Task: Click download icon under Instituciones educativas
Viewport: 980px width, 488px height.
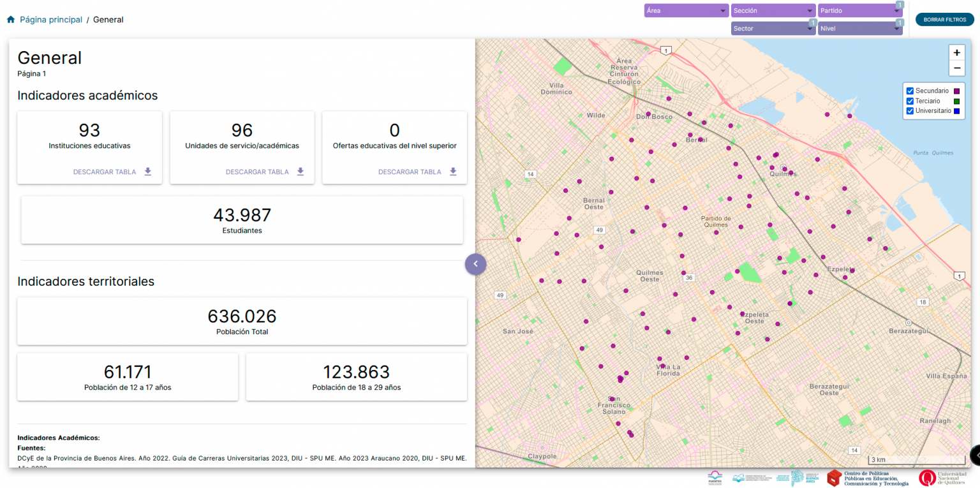Action: [148, 172]
